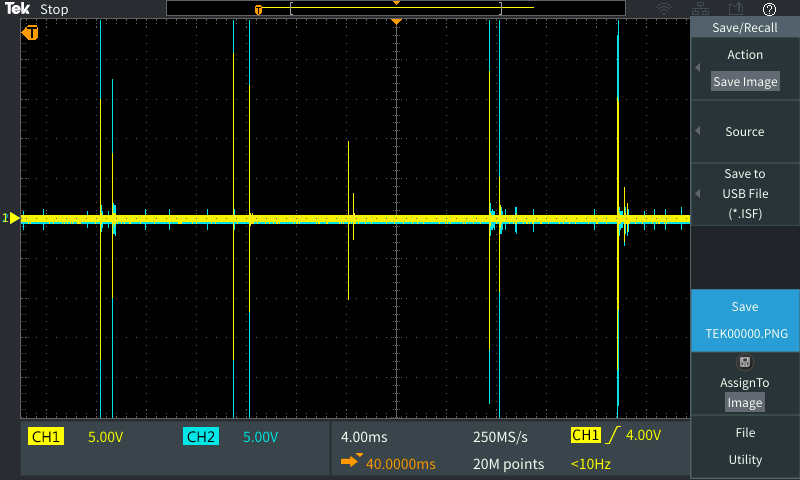Expand the Source side arrow
The height and width of the screenshot is (480, 800).
click(697, 131)
